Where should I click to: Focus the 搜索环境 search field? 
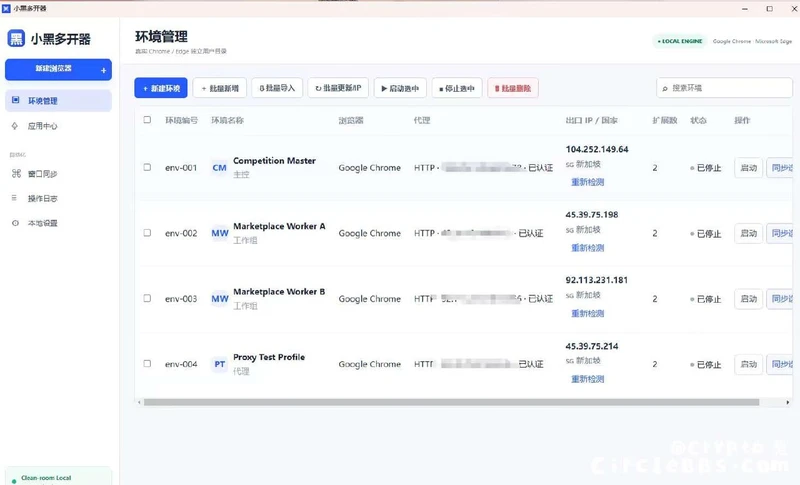(x=724, y=88)
